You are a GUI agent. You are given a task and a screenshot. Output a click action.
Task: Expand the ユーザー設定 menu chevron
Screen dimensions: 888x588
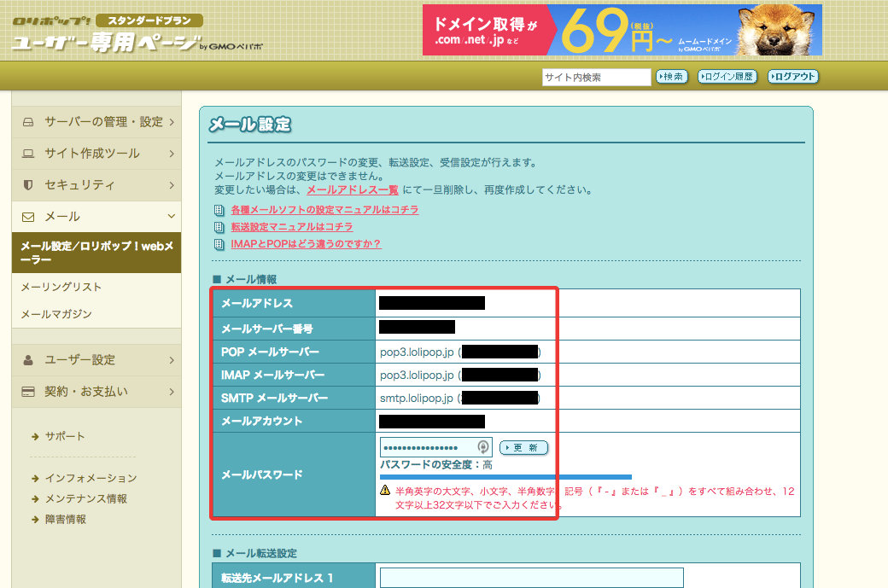pyautogui.click(x=172, y=360)
